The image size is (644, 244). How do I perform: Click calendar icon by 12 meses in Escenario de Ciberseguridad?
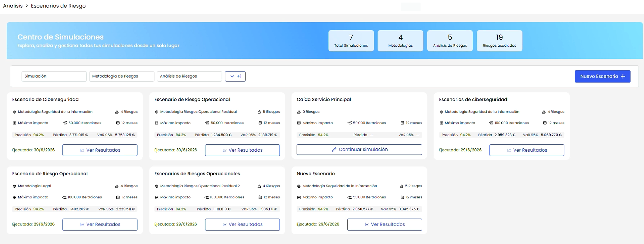tap(118, 123)
